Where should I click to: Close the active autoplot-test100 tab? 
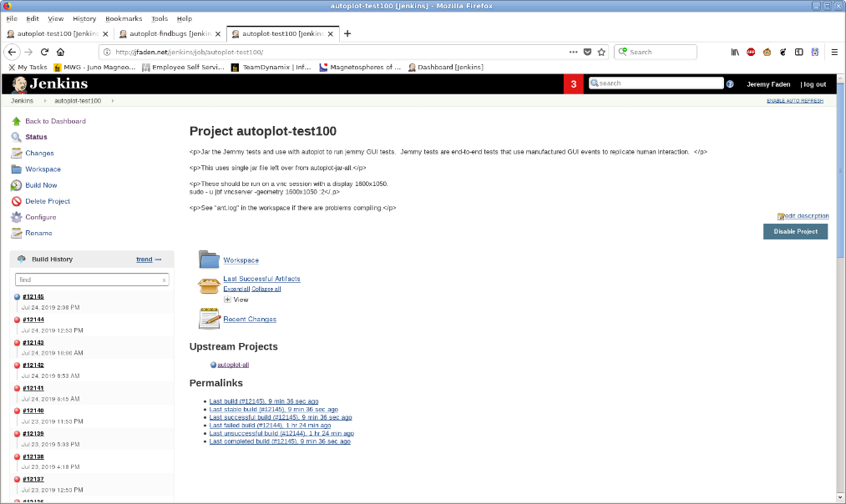[330, 33]
